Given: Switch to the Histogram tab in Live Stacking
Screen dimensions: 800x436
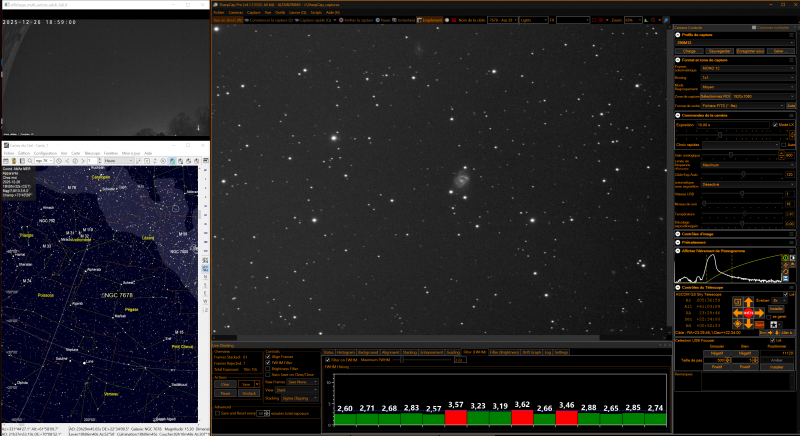Looking at the screenshot, I should (346, 352).
